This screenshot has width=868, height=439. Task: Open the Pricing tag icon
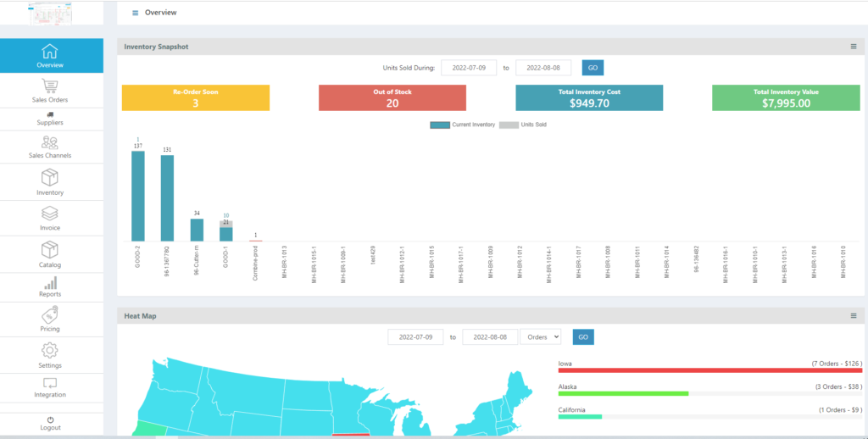50,314
